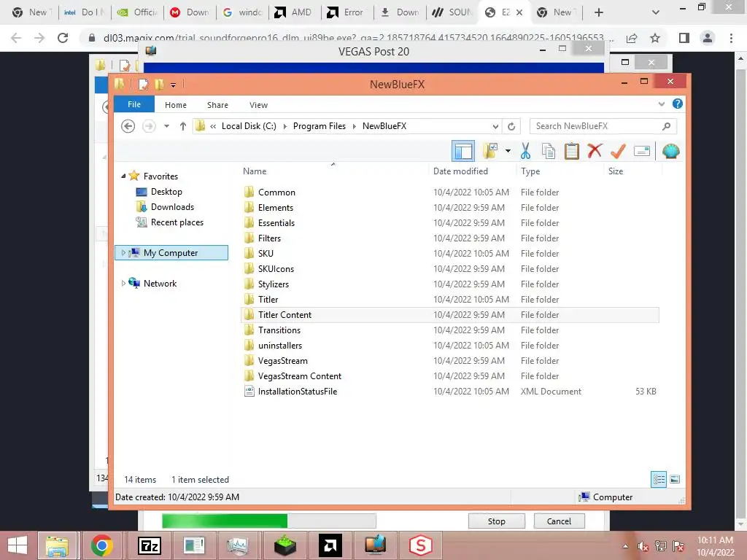
Task: Click the Rename card icon
Action: tap(642, 152)
